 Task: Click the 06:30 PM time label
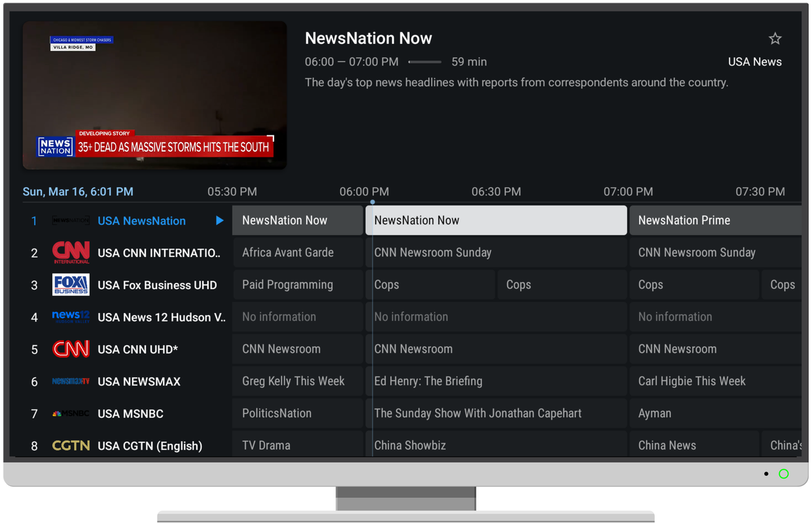[496, 192]
